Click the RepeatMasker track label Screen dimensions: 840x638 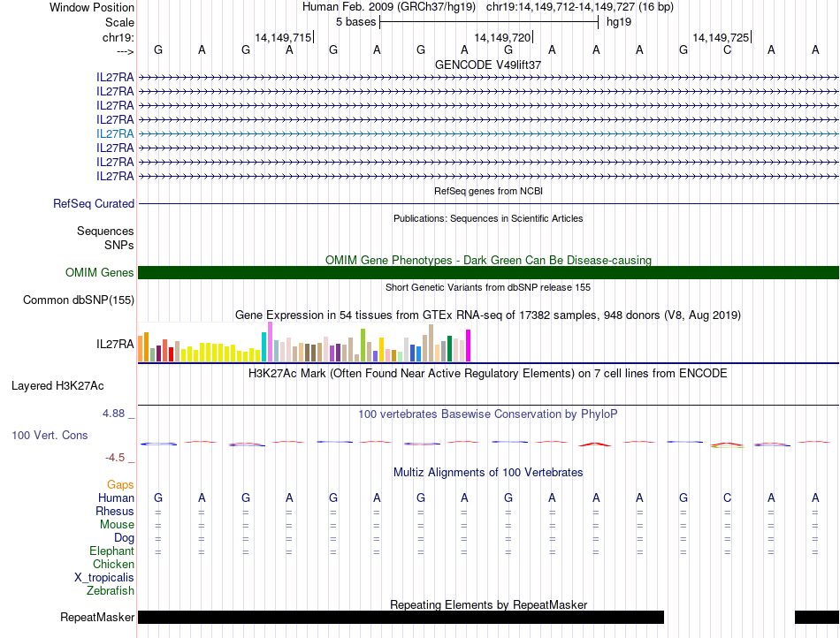tap(97, 617)
